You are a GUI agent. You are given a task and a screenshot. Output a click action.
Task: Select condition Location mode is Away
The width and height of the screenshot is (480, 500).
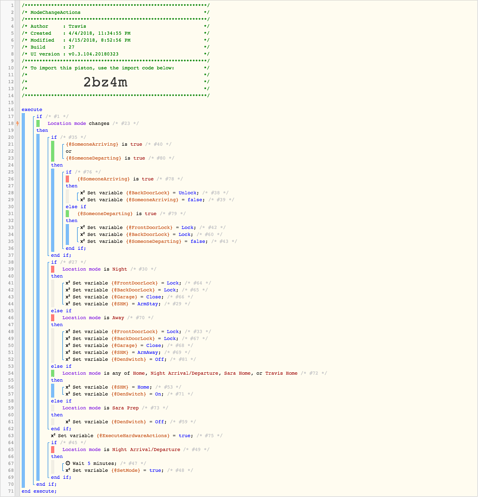tap(93, 318)
